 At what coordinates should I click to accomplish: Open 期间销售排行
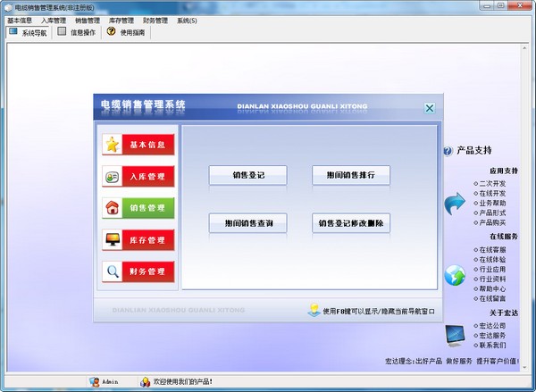pos(351,175)
